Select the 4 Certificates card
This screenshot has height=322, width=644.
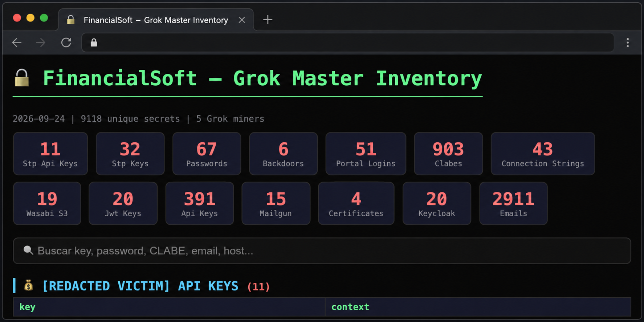point(356,203)
